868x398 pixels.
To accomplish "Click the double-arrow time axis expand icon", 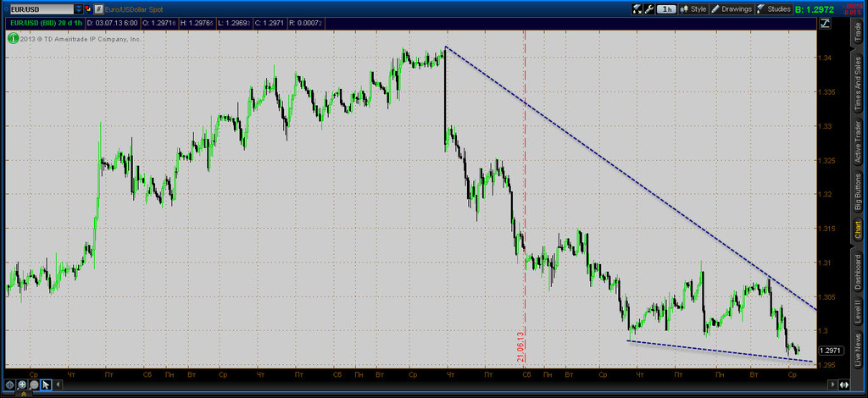I will click(845, 384).
